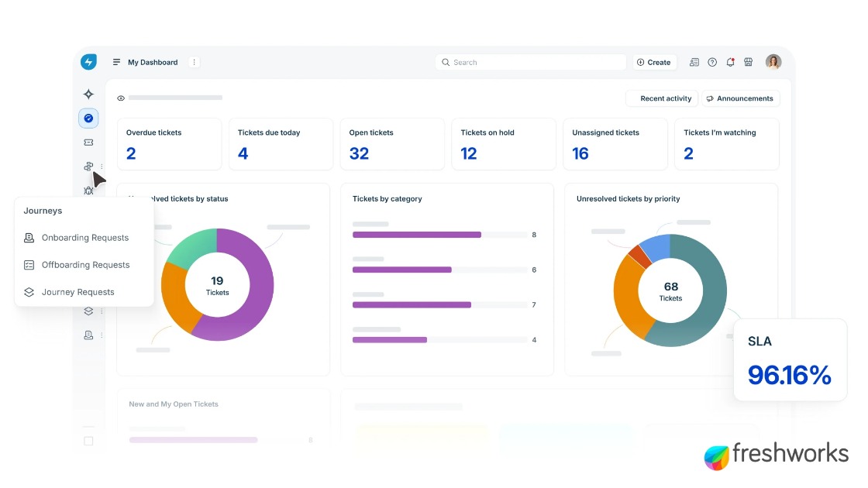The height and width of the screenshot is (488, 868).
Task: Click the category bar with value 8
Action: click(417, 235)
